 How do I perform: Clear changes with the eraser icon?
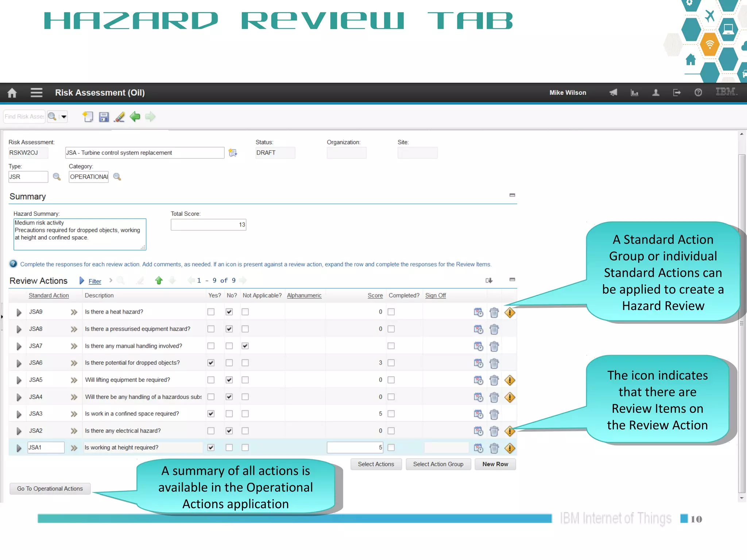click(x=119, y=117)
